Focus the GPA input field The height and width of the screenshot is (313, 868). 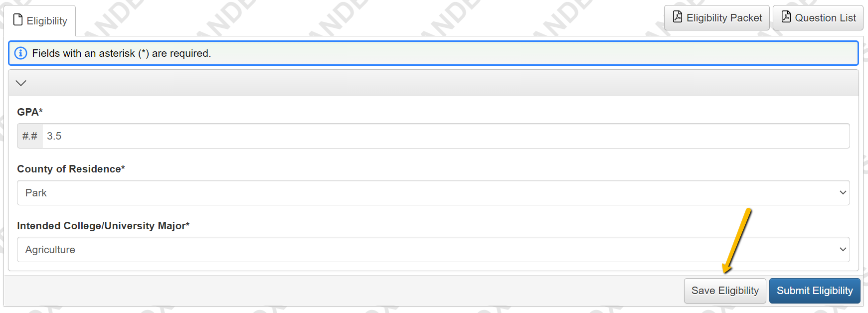(x=446, y=136)
